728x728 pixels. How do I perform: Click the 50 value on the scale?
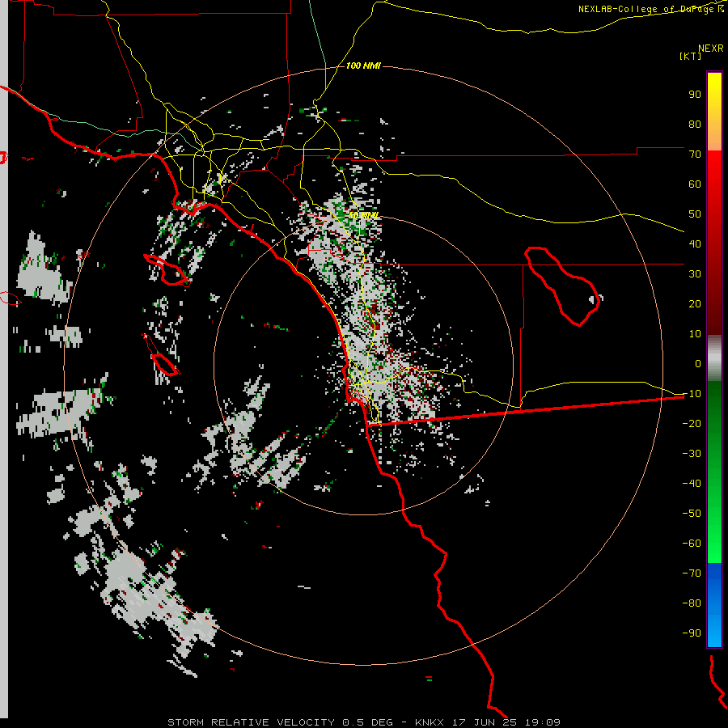click(695, 214)
